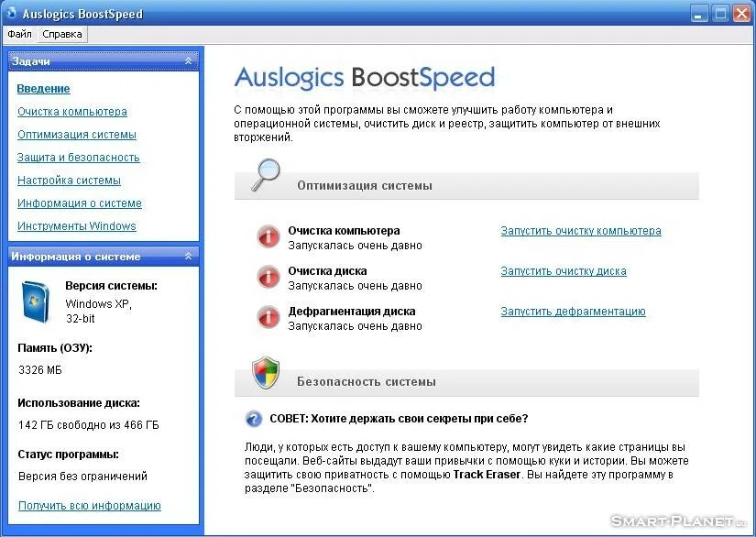Viewport: 756px width, 537px height.
Task: Click the '3326 МБ' memory value
Action: pos(40,370)
